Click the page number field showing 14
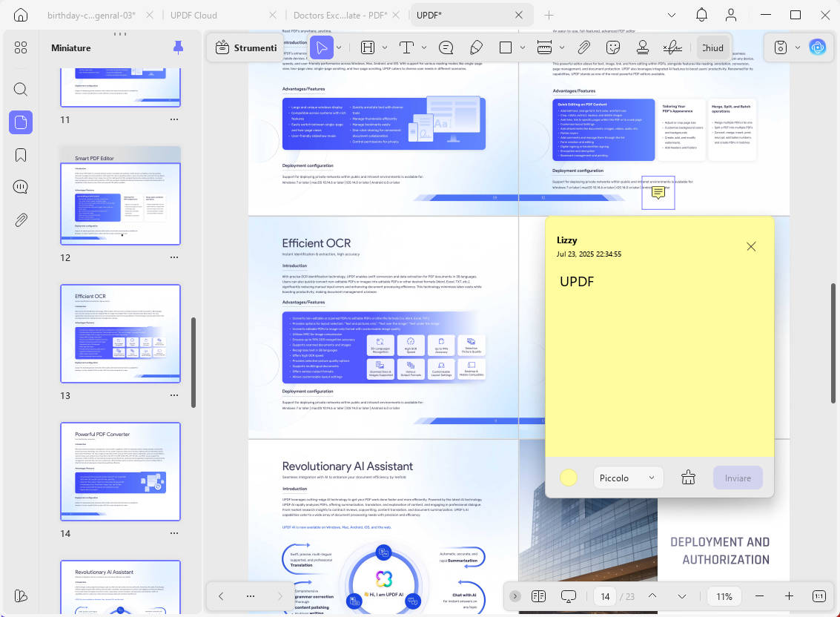840x617 pixels. (606, 596)
